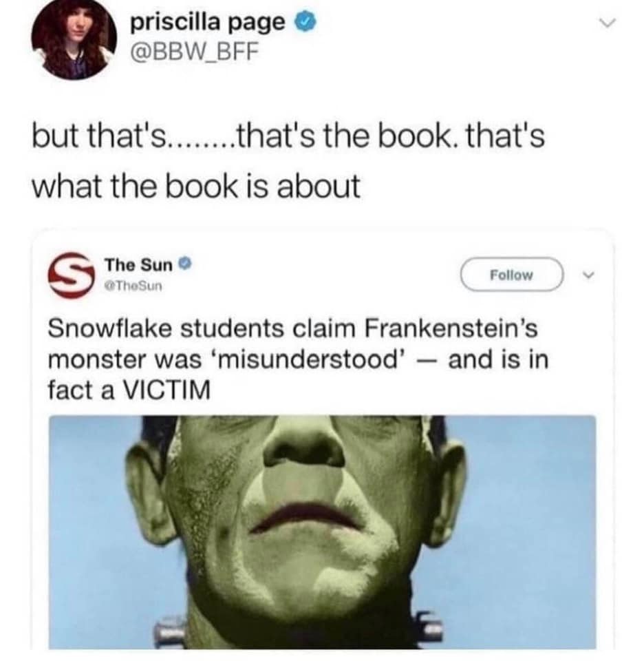Image resolution: width=644 pixels, height=661 pixels.
Task: Open The Sun display name link
Action: [x=138, y=264]
